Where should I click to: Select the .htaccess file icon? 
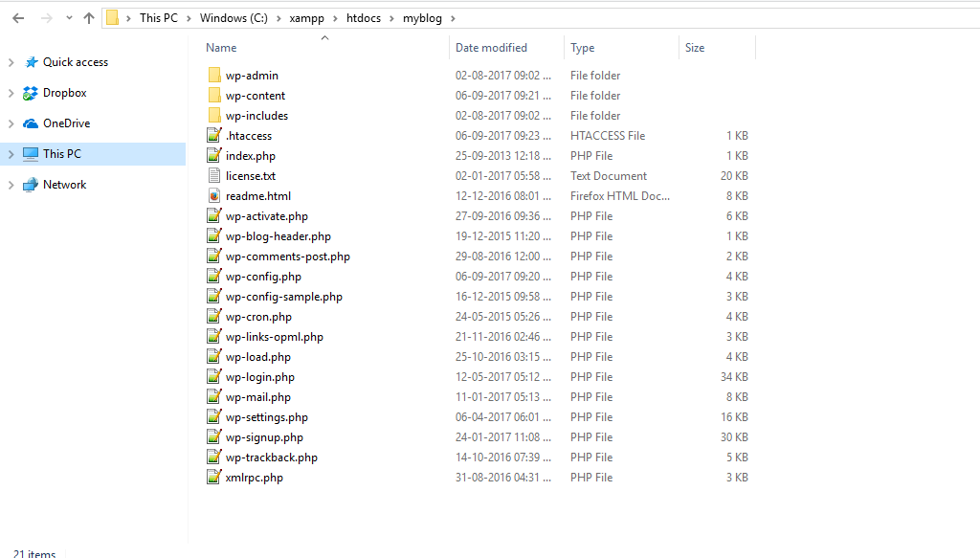213,135
